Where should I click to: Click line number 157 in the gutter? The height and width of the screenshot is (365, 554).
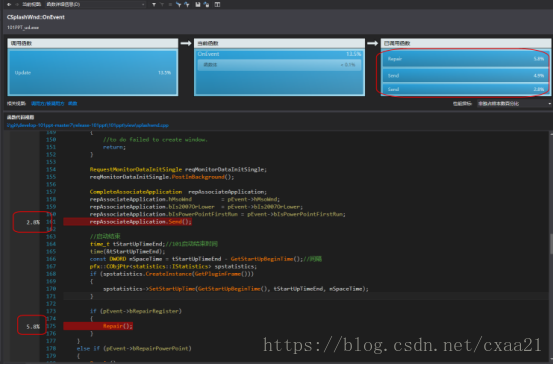(51, 192)
